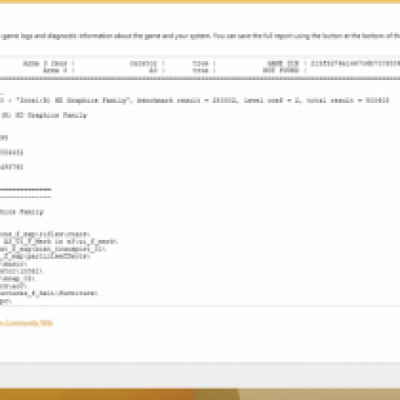400x400 pixels.
Task: Click the GAME_DIR header in the table
Action: tap(283, 63)
